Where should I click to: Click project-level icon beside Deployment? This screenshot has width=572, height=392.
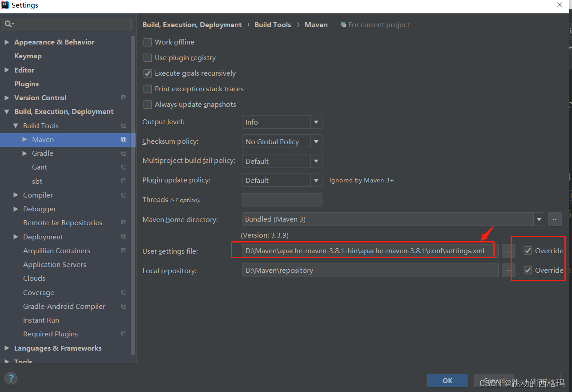124,237
